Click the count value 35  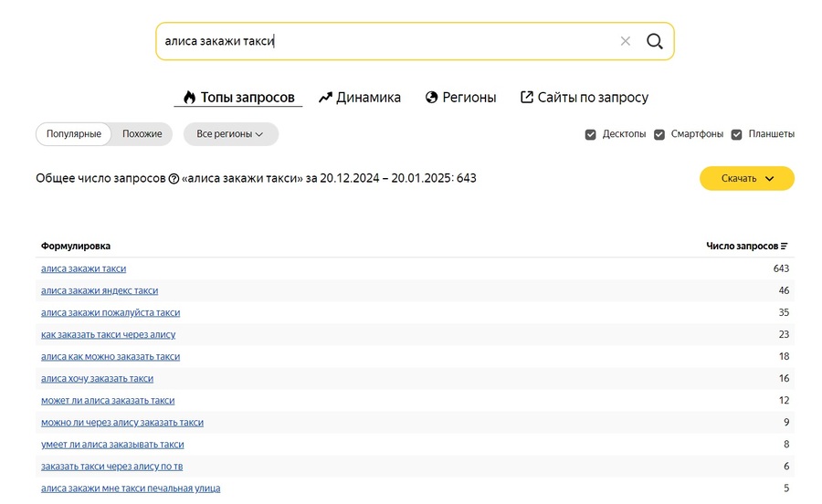tap(784, 313)
